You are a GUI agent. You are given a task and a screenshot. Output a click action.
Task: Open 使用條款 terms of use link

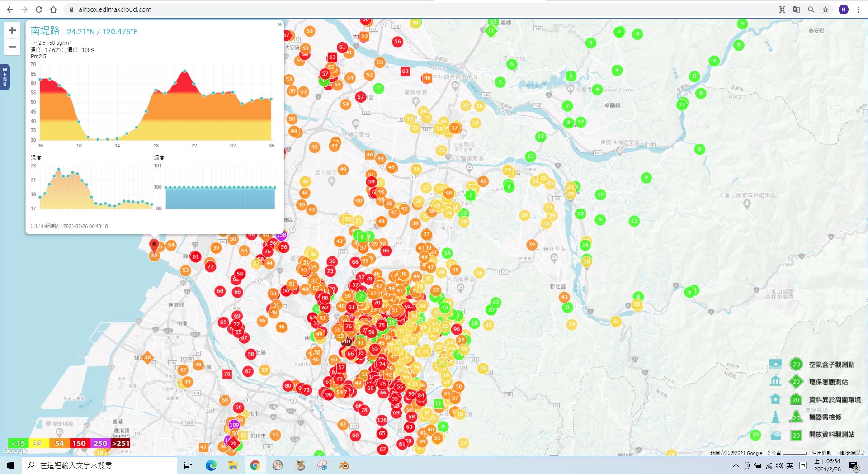click(821, 453)
